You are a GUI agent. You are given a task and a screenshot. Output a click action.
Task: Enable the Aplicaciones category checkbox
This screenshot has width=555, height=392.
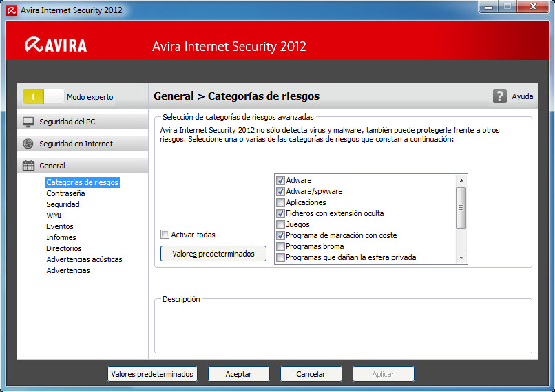(x=280, y=203)
